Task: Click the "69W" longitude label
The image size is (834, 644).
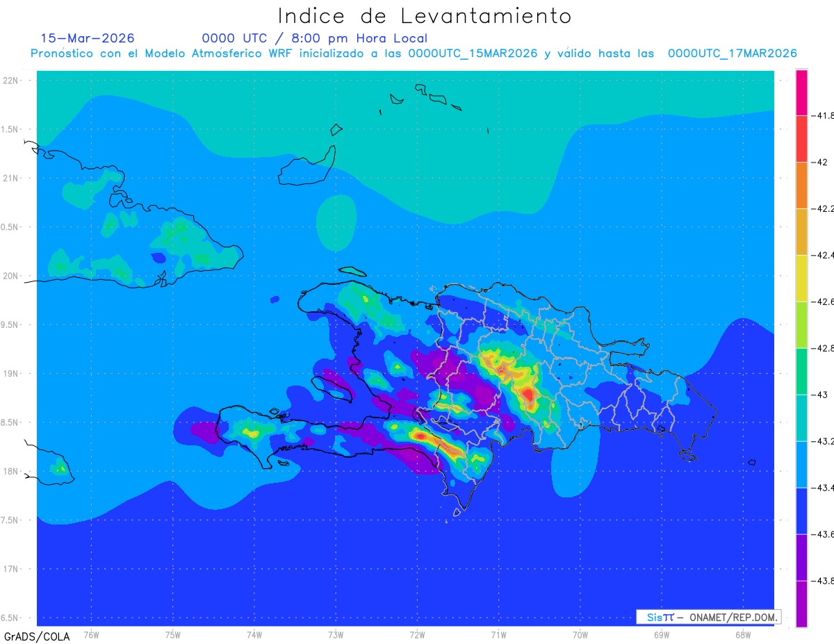Action: [662, 634]
